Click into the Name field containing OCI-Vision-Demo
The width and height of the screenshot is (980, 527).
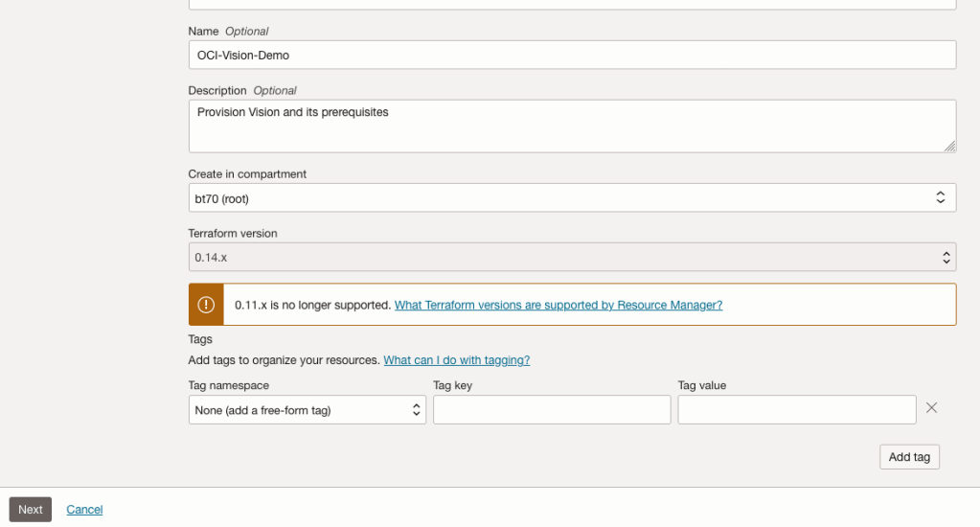click(x=572, y=56)
